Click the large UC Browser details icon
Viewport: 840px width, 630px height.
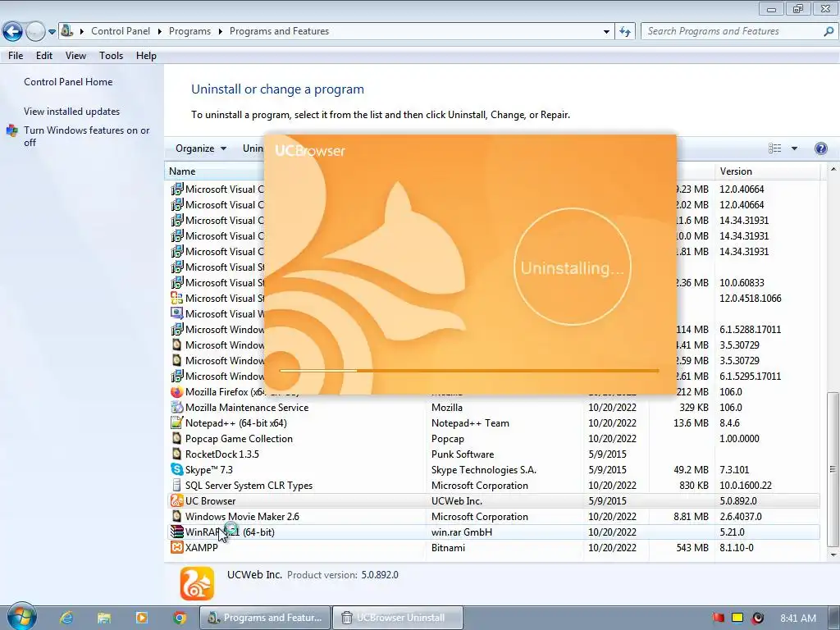point(197,583)
